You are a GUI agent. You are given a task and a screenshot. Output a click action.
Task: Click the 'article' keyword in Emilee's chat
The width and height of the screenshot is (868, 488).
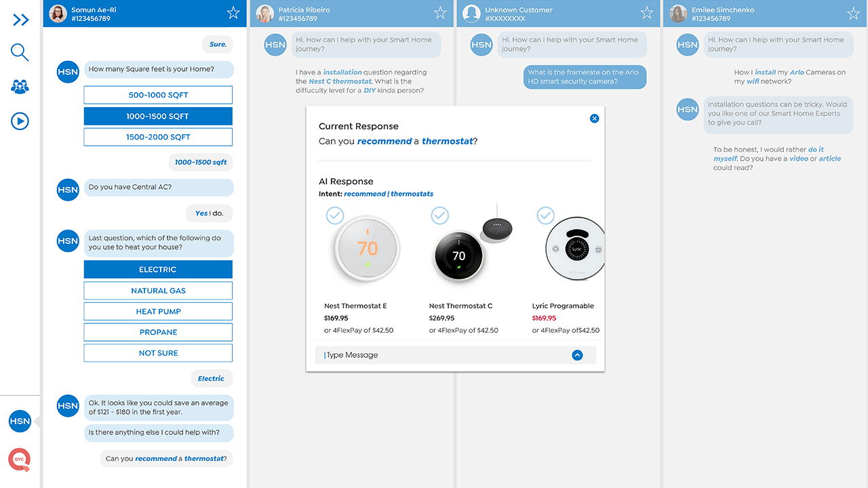click(830, 159)
